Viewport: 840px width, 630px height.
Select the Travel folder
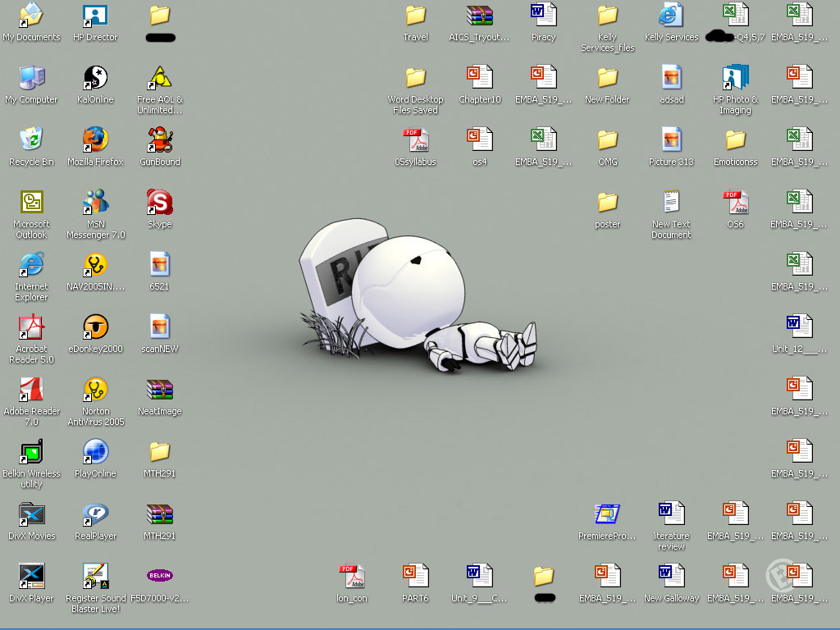[415, 16]
